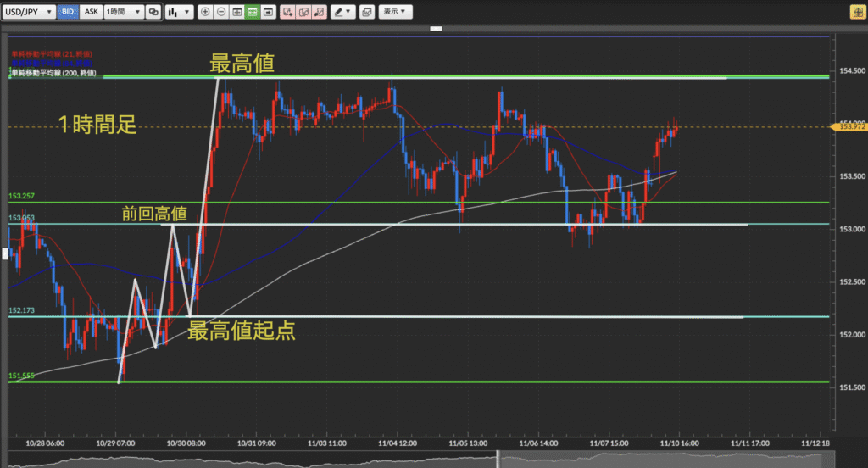Zoom in with the plus magnifier icon
This screenshot has width=868, height=468.
tap(205, 12)
